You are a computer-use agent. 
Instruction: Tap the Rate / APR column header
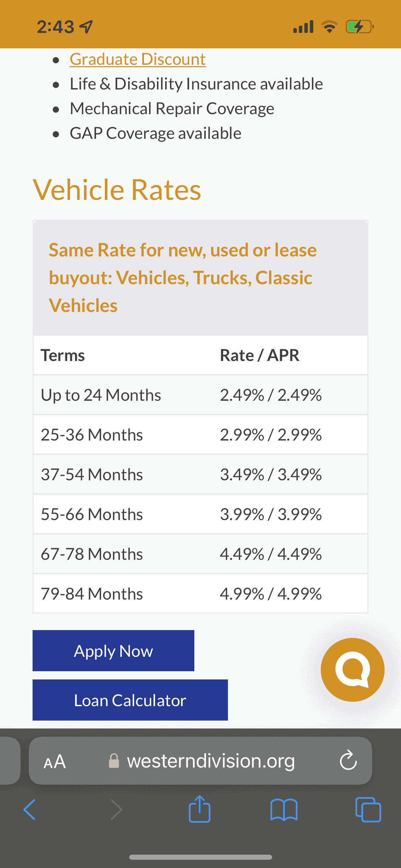point(259,355)
